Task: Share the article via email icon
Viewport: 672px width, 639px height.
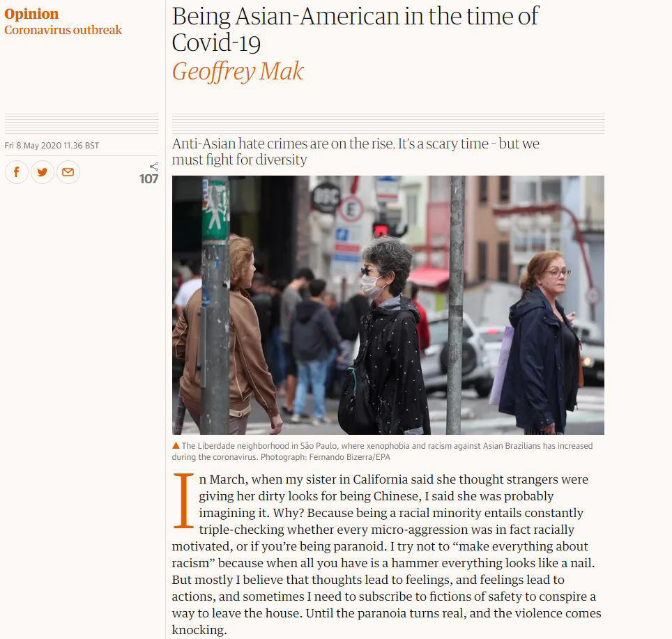Action: point(68,172)
